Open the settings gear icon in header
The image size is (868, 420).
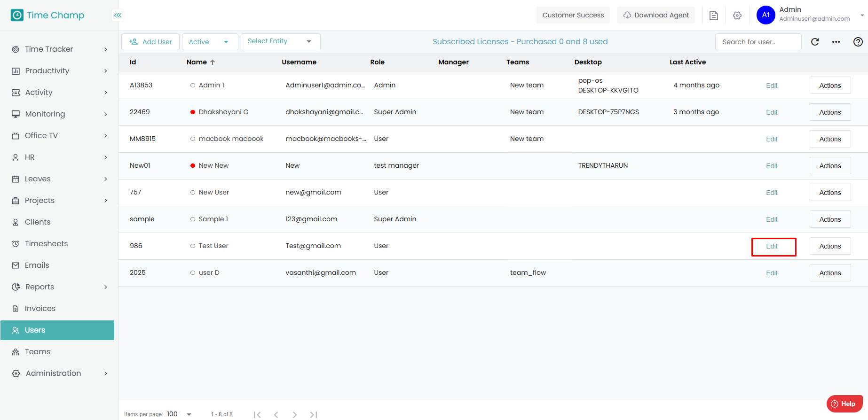click(737, 16)
